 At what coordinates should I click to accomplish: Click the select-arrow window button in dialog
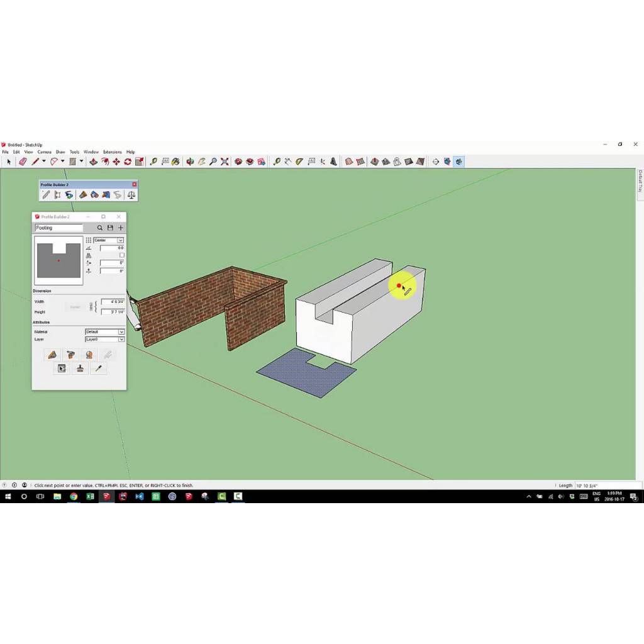(62, 369)
